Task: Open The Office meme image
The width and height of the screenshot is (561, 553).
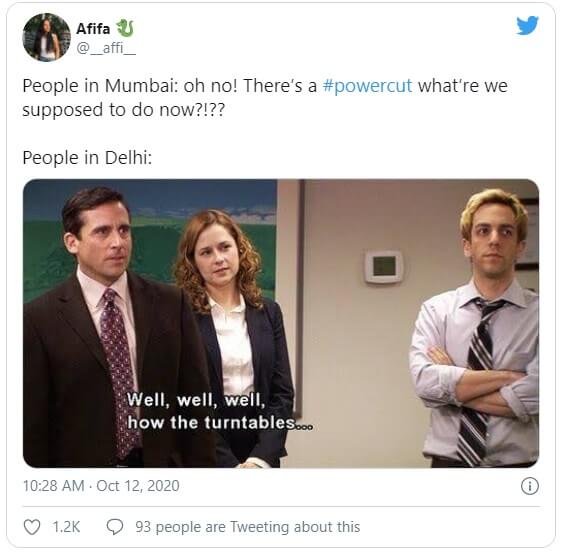Action: (281, 323)
